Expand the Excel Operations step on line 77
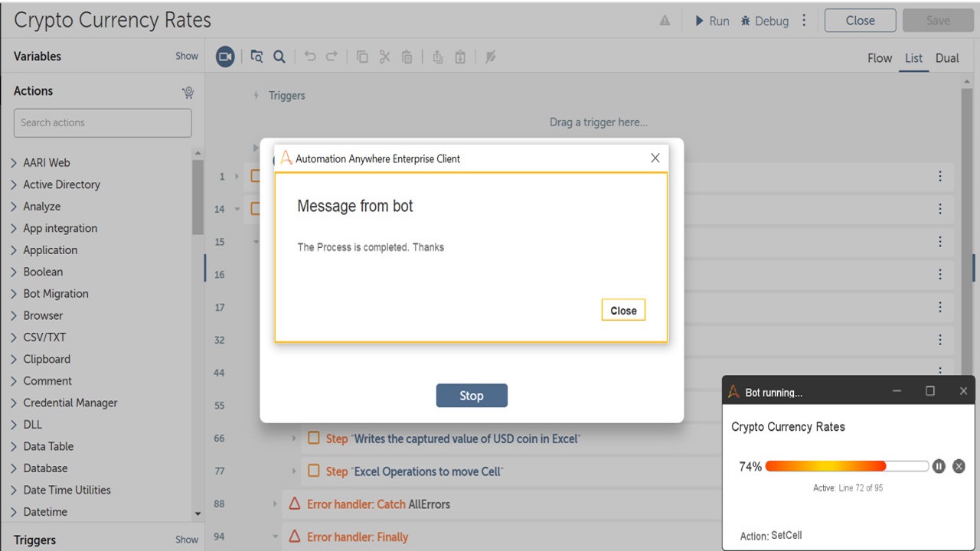 tap(294, 471)
